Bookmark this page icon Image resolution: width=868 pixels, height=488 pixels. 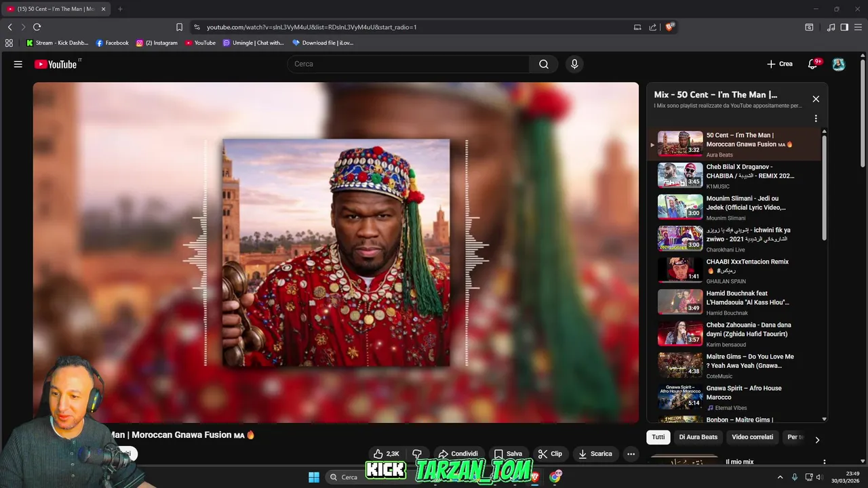point(179,27)
